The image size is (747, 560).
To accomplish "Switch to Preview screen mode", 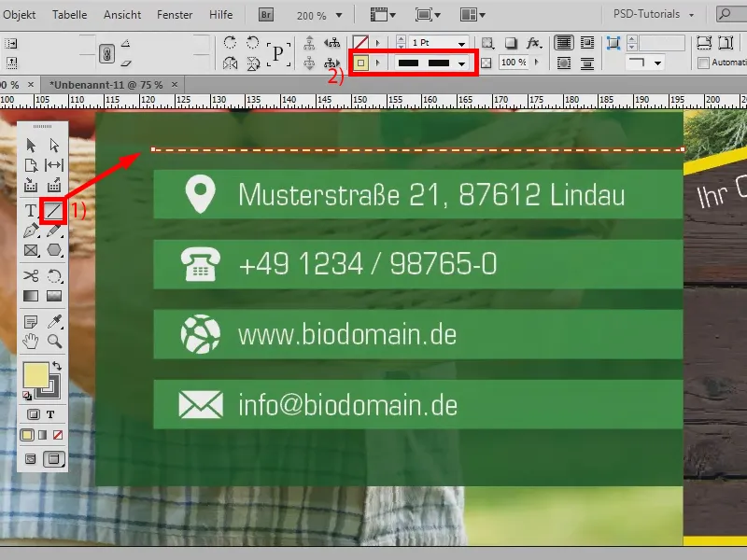I will pos(54,459).
